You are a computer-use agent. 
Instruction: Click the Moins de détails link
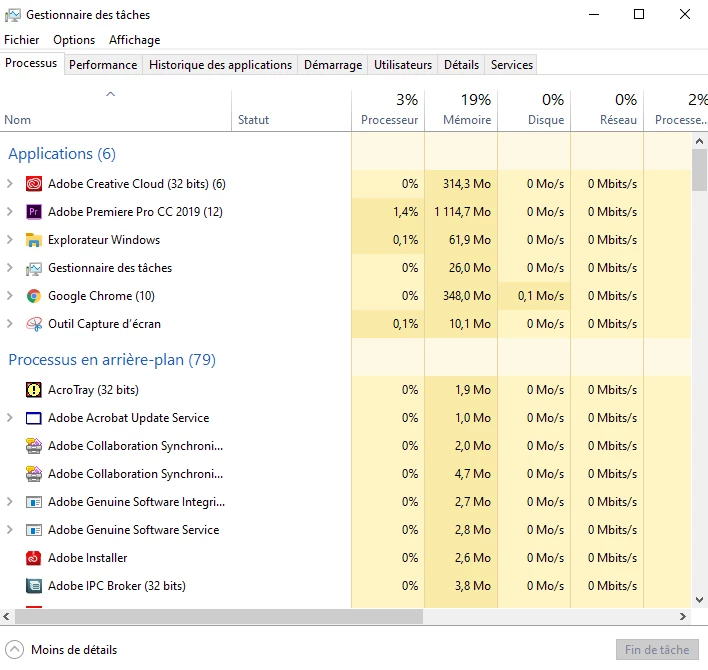(74, 650)
